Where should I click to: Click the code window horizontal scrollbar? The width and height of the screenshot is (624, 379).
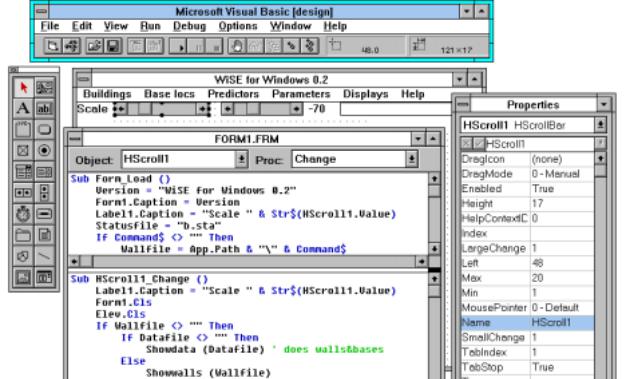[248, 262]
